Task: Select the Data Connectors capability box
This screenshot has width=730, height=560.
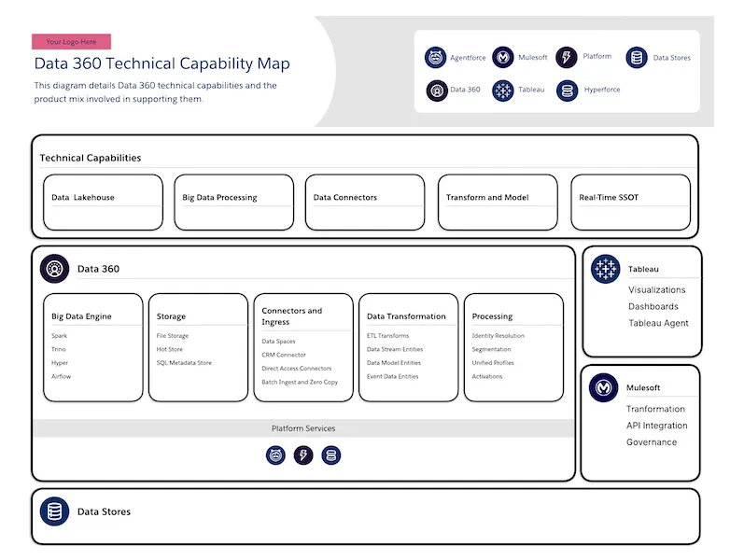Action: 365,202
